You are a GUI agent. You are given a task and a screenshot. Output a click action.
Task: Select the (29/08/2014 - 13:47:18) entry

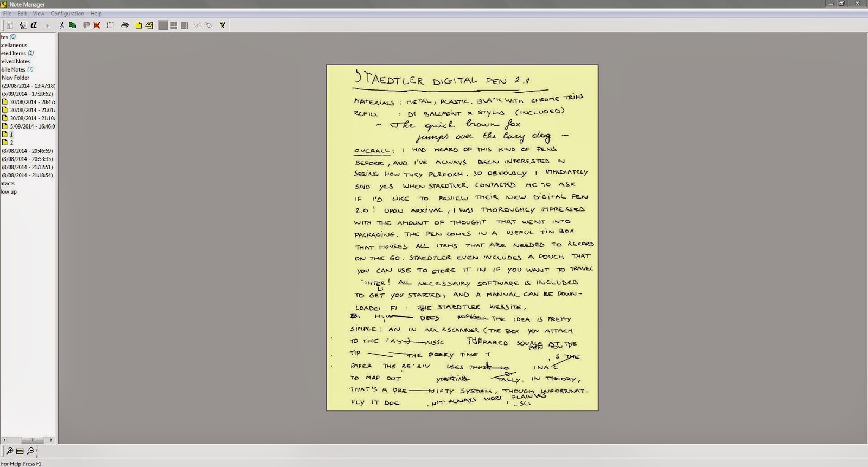[x=28, y=86]
